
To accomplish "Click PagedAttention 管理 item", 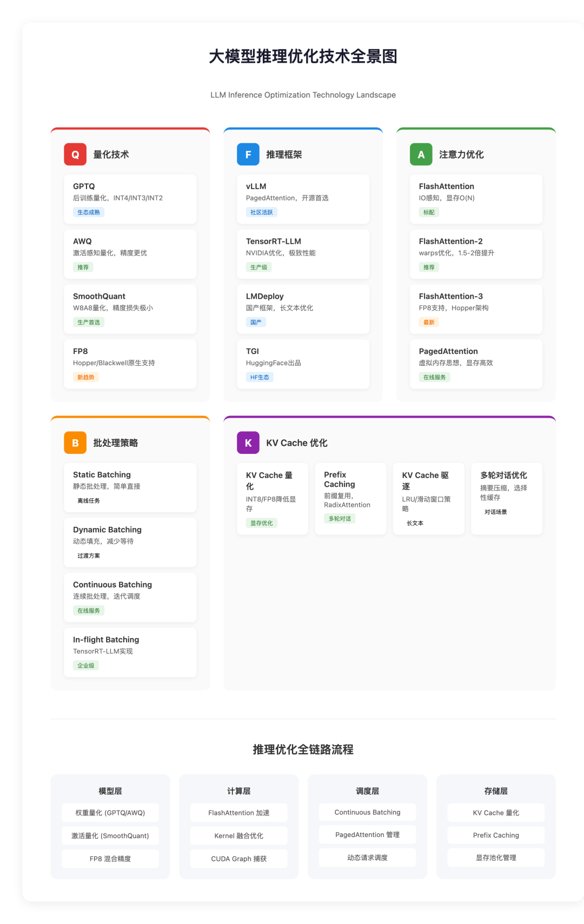I will pos(368,835).
